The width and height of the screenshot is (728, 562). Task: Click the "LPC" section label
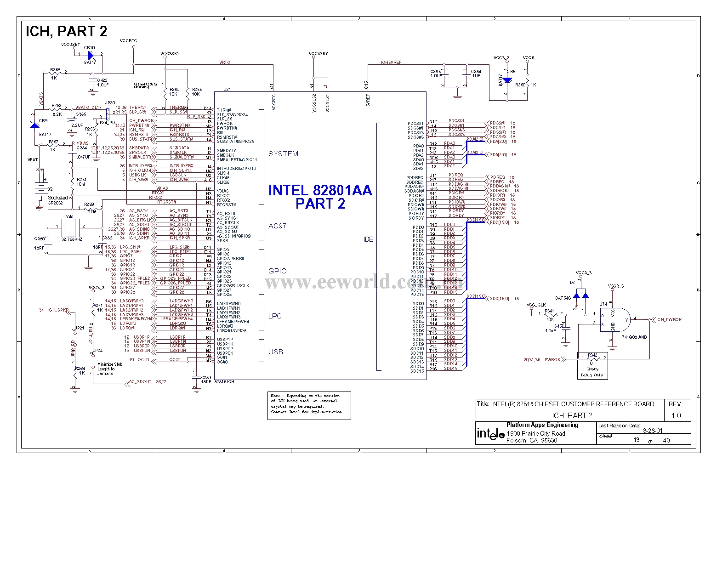click(x=275, y=316)
